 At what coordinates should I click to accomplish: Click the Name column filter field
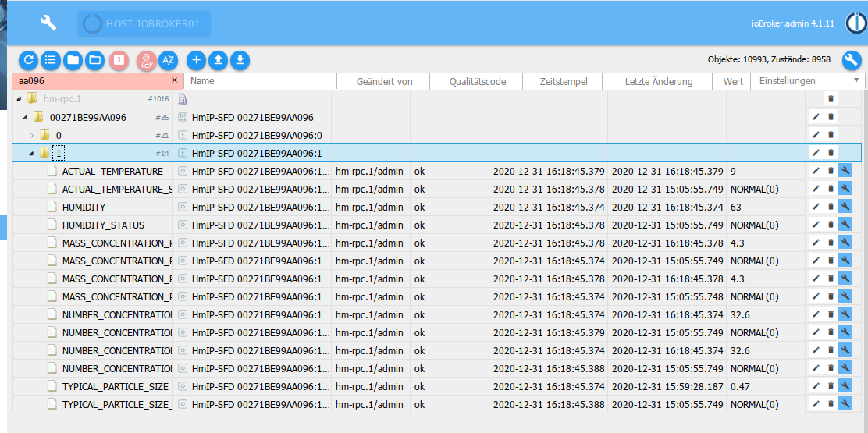point(261,80)
